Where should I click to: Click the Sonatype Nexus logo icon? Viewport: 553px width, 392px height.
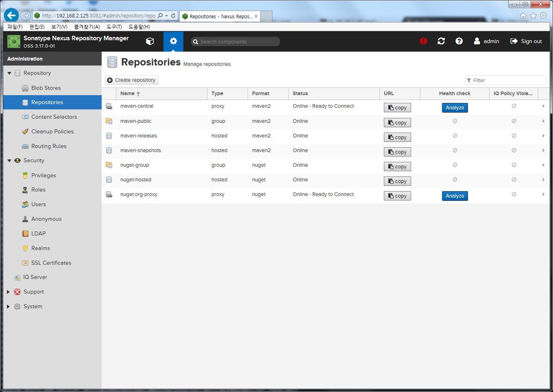[14, 41]
